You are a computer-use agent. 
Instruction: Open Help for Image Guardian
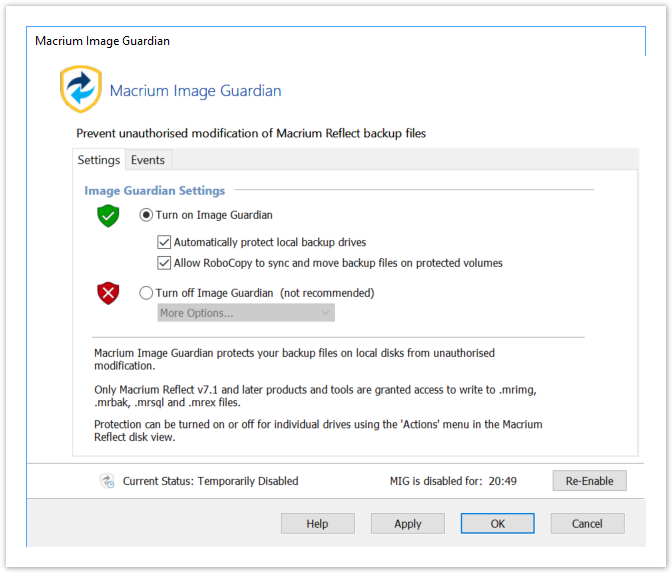tap(318, 524)
